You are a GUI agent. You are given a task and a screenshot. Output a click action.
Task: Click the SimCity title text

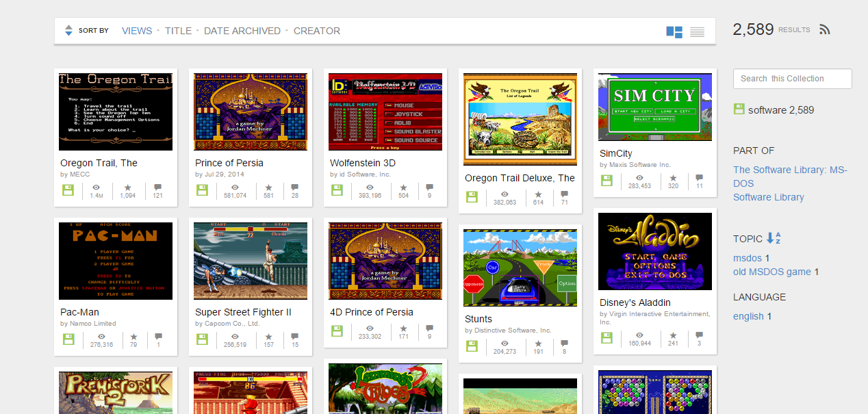tap(616, 153)
